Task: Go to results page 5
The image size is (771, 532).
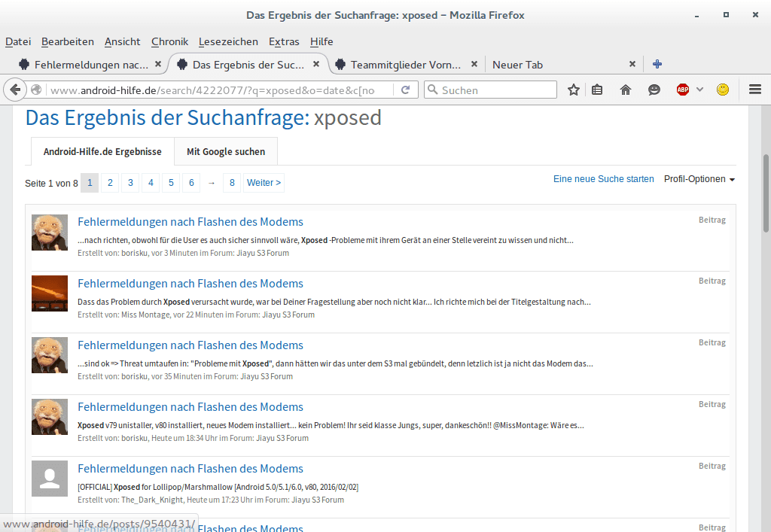Action: [171, 183]
